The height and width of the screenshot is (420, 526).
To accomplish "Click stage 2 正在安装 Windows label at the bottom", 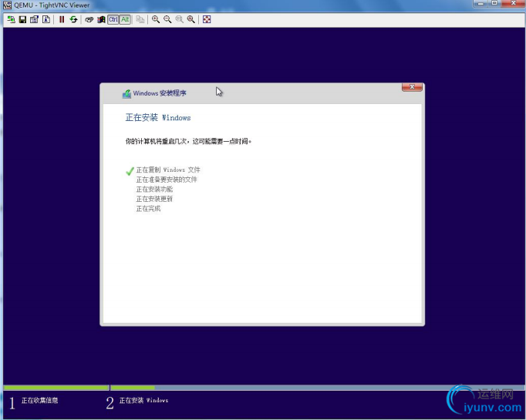I will click(x=143, y=400).
